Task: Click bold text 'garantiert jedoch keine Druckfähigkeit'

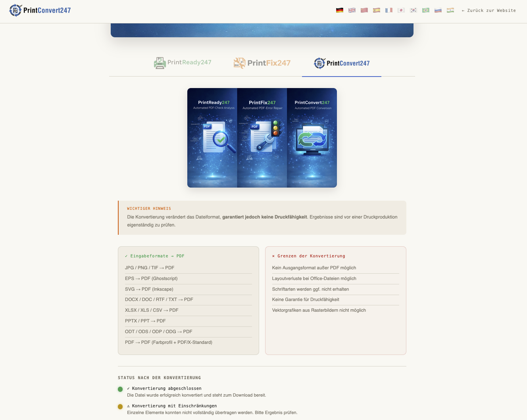Action: [x=265, y=217]
